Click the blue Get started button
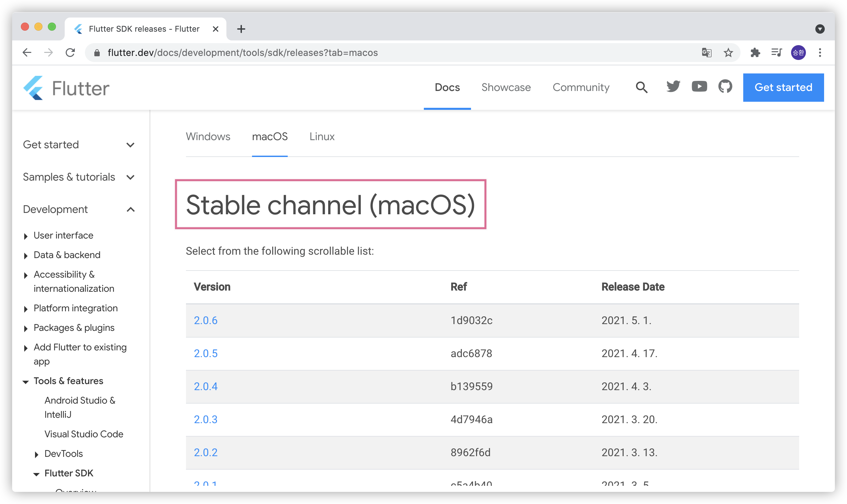This screenshot has height=504, width=847. tap(783, 88)
